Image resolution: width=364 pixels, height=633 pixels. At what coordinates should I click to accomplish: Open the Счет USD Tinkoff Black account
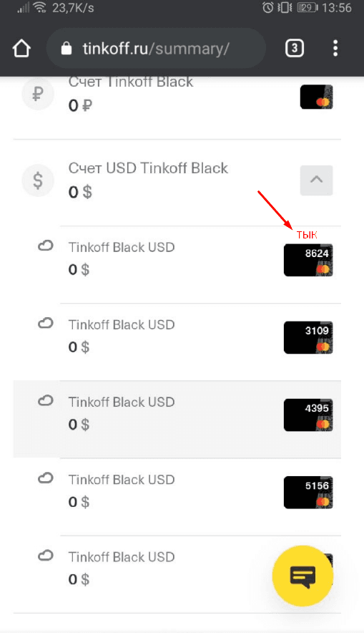(x=177, y=180)
